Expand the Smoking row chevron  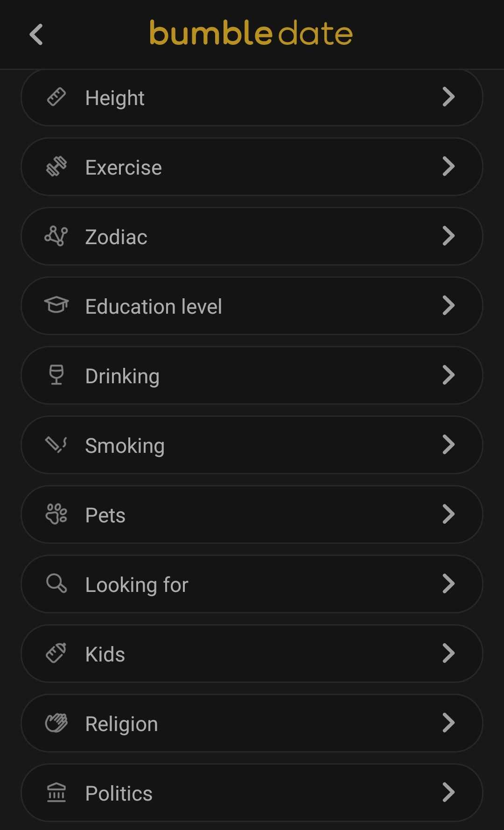tap(448, 445)
